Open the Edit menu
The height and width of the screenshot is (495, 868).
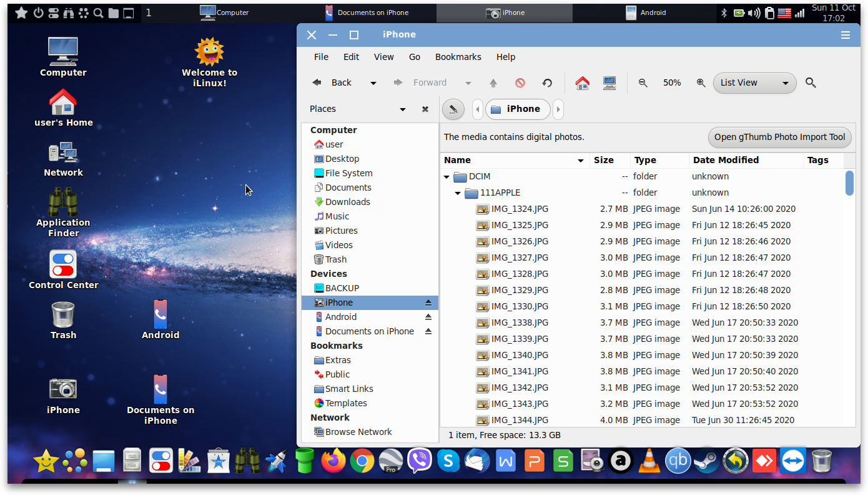point(351,57)
